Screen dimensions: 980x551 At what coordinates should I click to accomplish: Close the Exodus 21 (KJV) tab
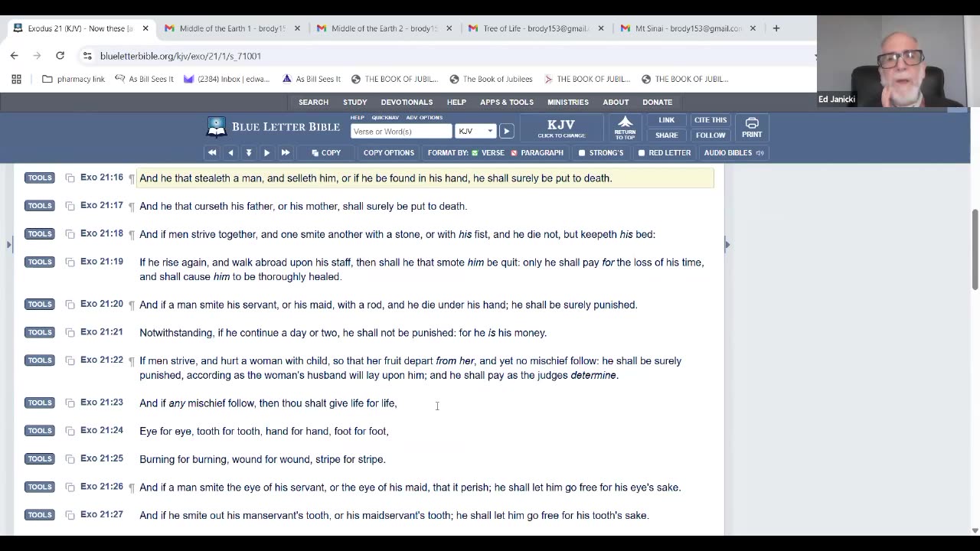[x=145, y=28]
